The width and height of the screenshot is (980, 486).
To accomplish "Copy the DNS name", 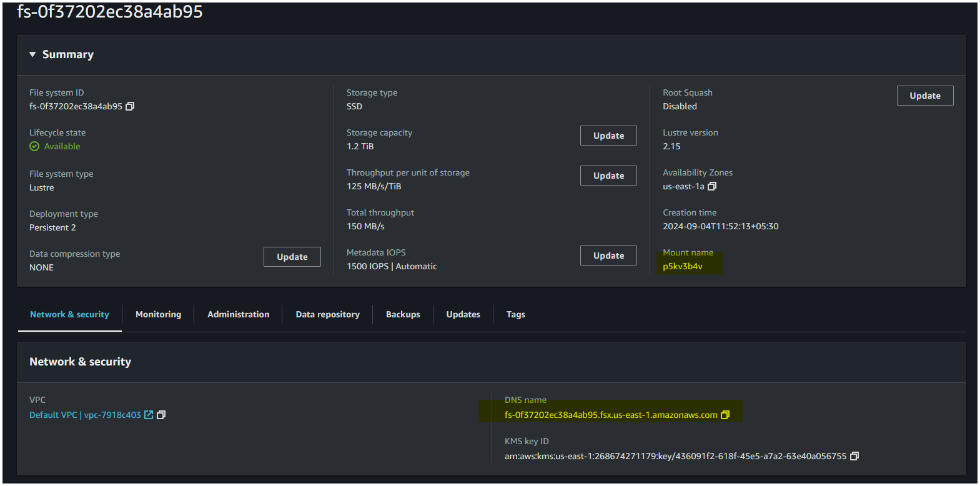I will (725, 415).
